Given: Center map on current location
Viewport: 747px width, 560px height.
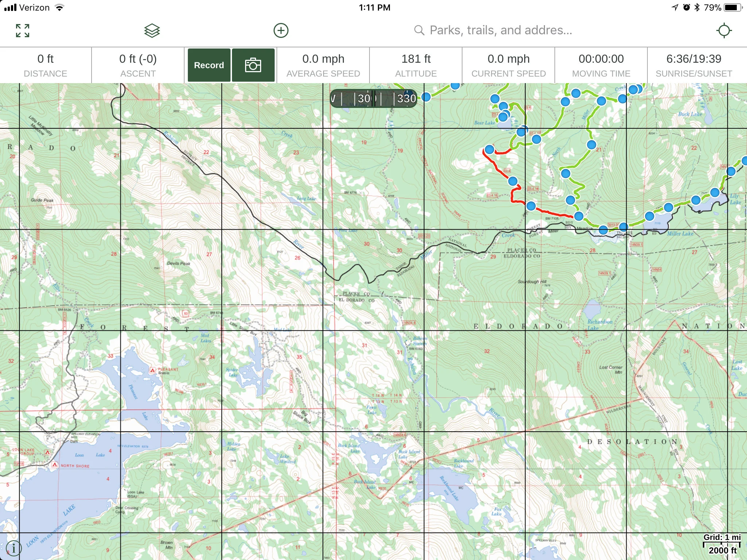Looking at the screenshot, I should 724,31.
